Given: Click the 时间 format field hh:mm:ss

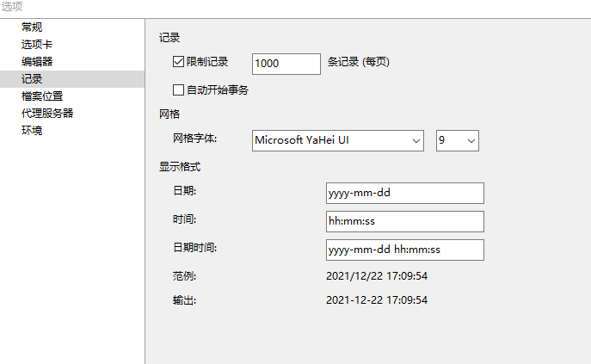Looking at the screenshot, I should pyautogui.click(x=405, y=222).
